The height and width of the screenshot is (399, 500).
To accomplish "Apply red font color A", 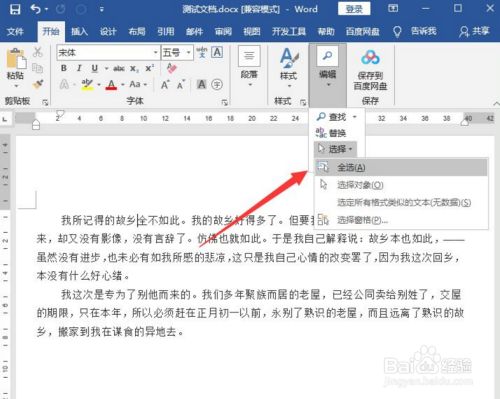I will (111, 85).
